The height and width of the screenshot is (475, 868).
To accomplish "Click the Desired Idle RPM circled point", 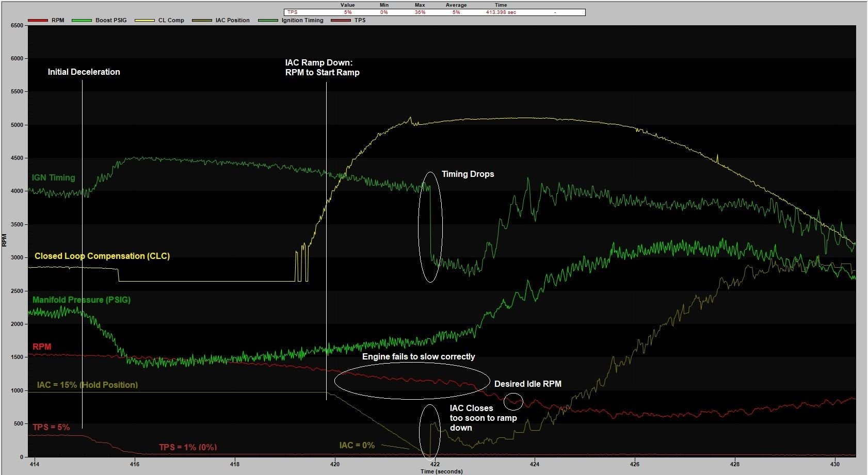I will (x=513, y=401).
